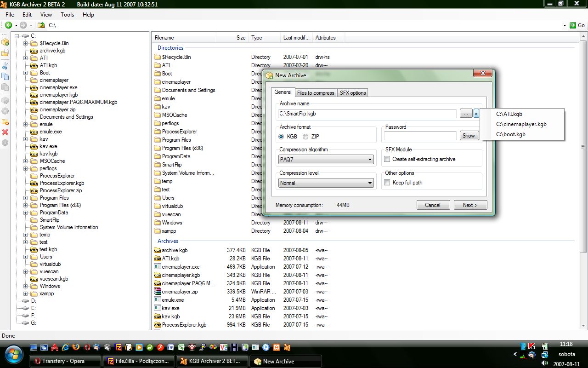Expand the Program Files tree node
This screenshot has width=588, height=368.
(x=26, y=198)
